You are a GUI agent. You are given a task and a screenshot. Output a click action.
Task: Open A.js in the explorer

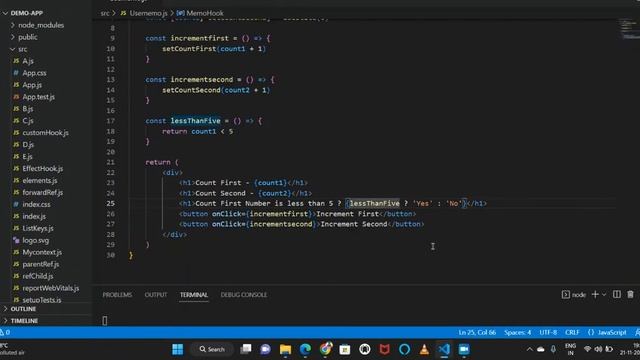(x=28, y=61)
